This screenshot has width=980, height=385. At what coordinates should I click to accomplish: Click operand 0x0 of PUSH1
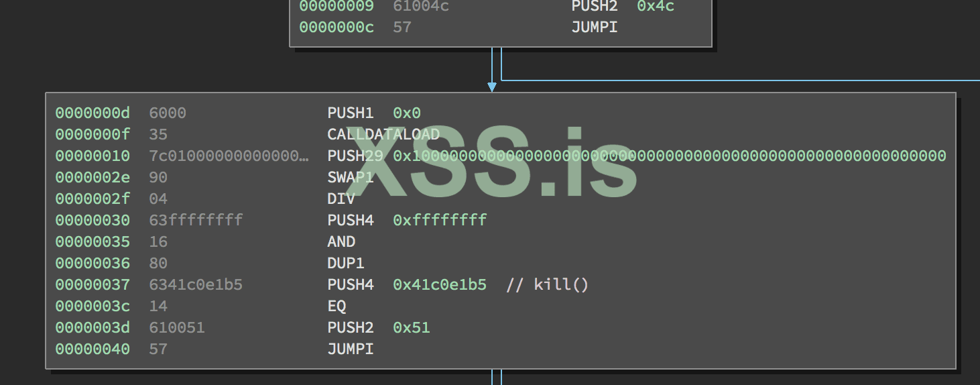[x=407, y=113]
